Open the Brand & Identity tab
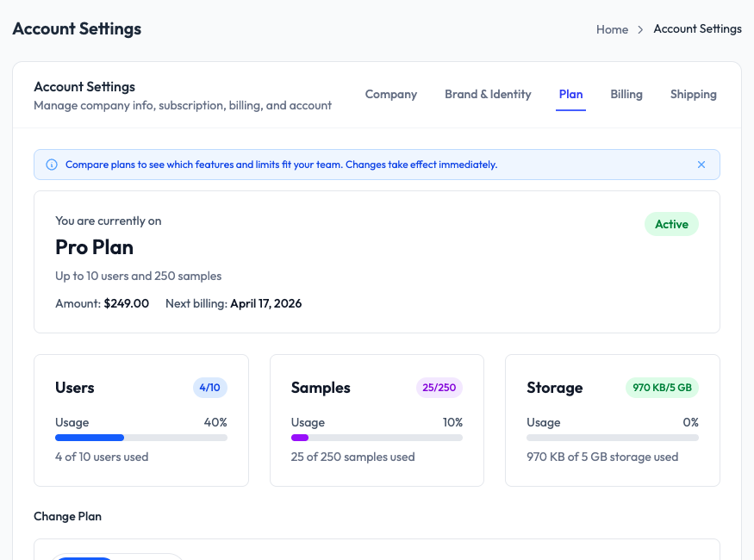 point(488,95)
